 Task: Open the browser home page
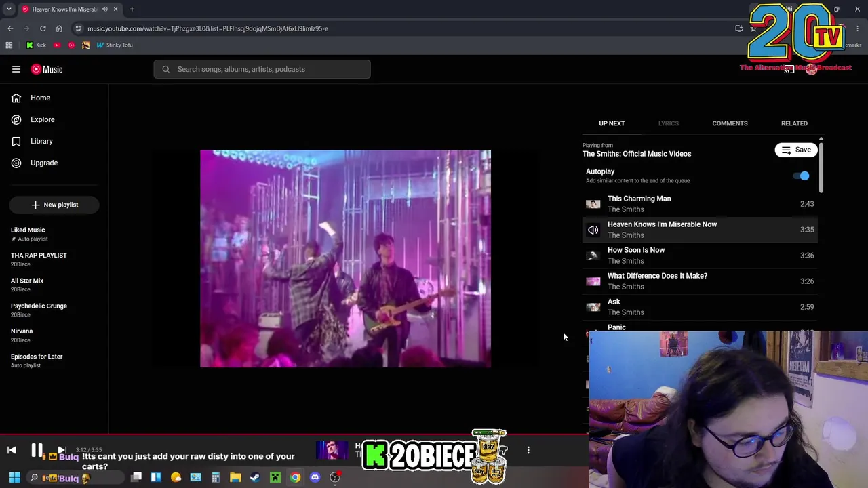(x=59, y=28)
